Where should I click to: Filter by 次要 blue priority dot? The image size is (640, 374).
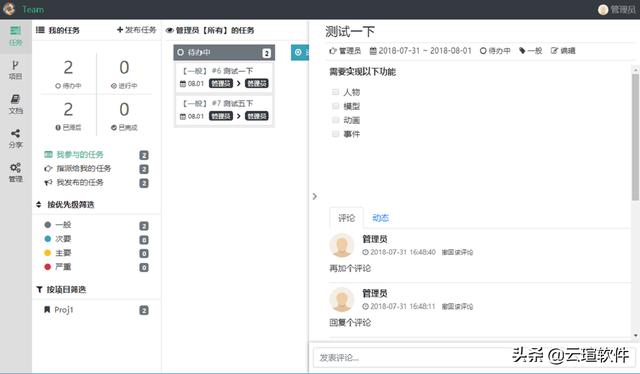tap(47, 239)
